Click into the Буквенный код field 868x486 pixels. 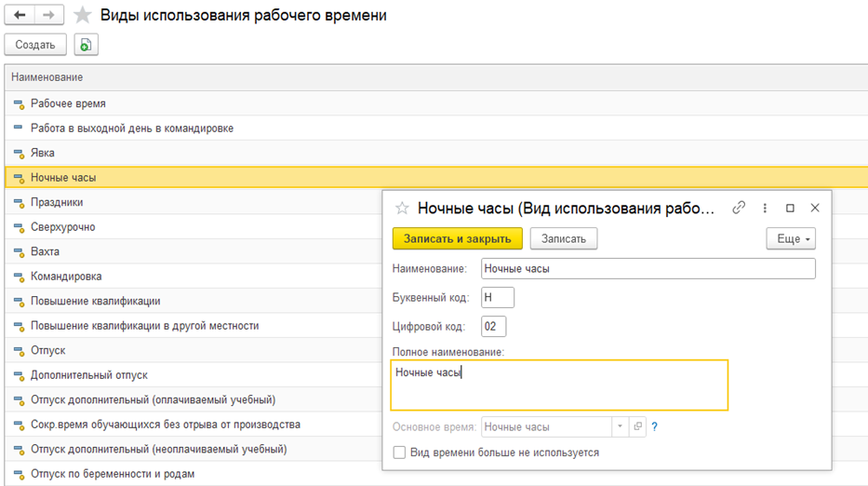[x=498, y=298]
